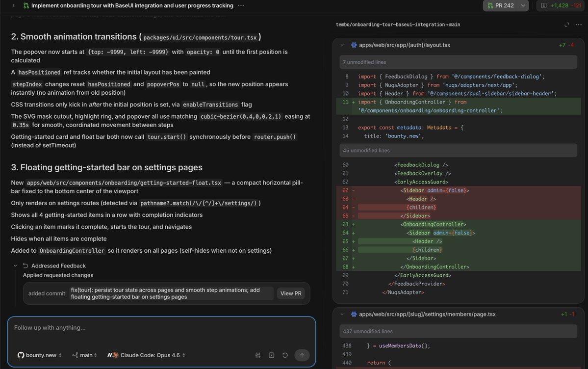Open the PR 242 button
This screenshot has width=588, height=369.
pyautogui.click(x=500, y=5)
